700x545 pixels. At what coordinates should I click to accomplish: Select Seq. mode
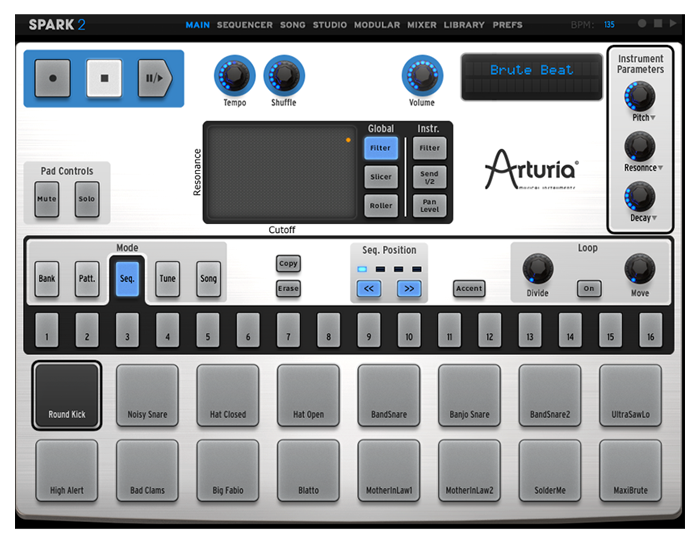pos(127,279)
